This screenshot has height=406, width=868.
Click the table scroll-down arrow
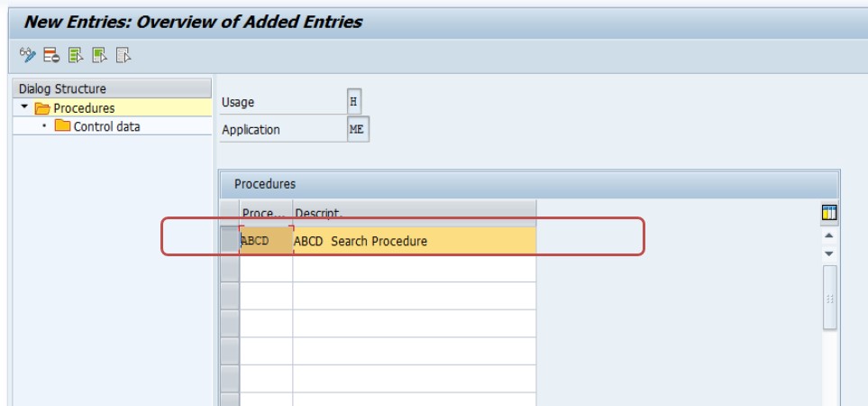tap(828, 254)
